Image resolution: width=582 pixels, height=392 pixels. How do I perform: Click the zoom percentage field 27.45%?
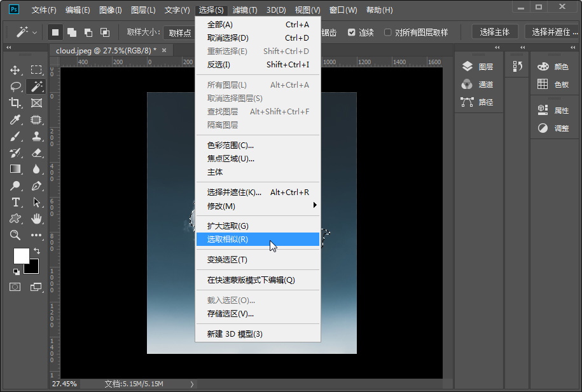65,384
